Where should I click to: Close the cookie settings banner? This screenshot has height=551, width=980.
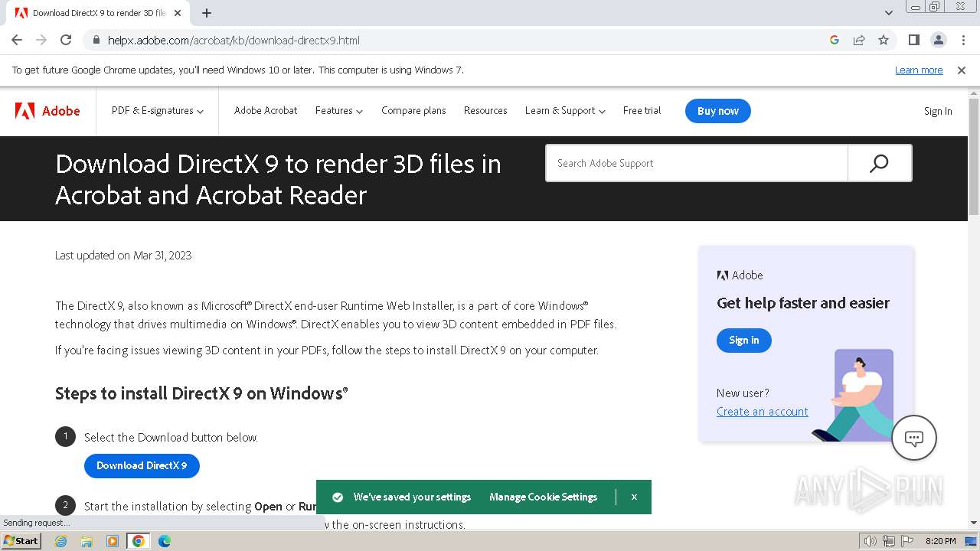(x=634, y=497)
